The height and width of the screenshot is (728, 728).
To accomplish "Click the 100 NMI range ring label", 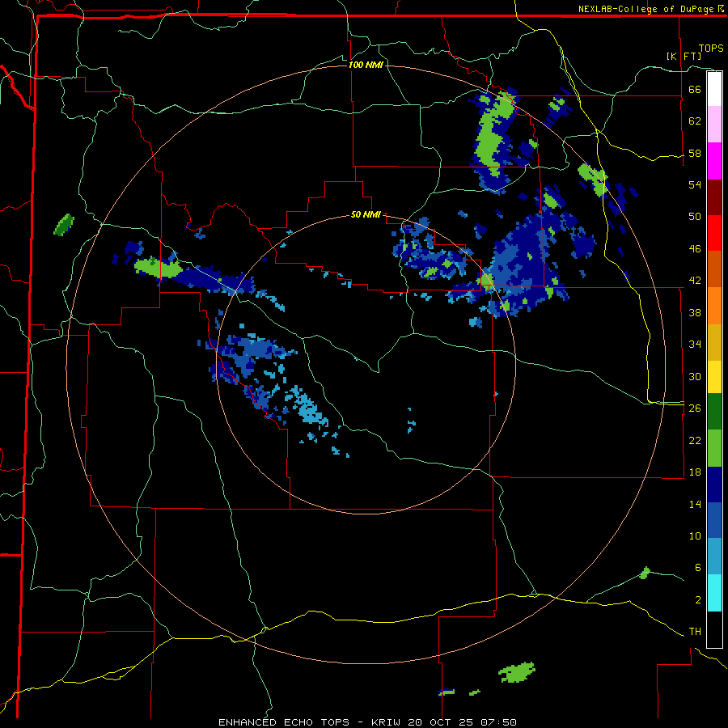I will tap(366, 65).
